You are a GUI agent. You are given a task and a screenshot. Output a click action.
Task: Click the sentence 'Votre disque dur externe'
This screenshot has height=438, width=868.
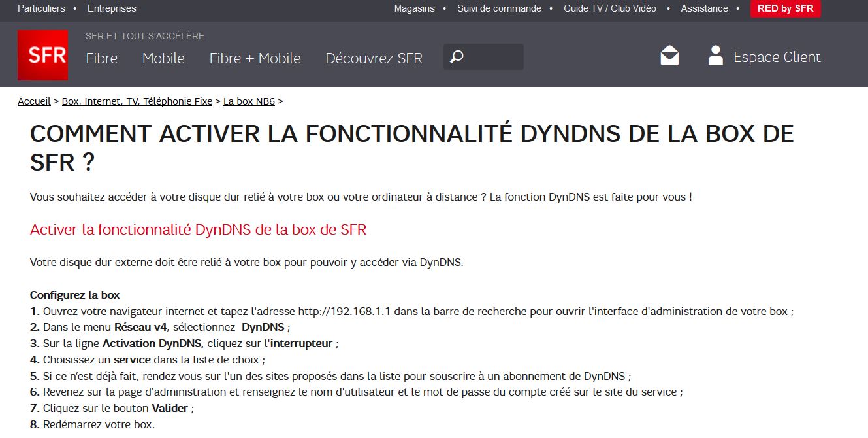(x=246, y=263)
